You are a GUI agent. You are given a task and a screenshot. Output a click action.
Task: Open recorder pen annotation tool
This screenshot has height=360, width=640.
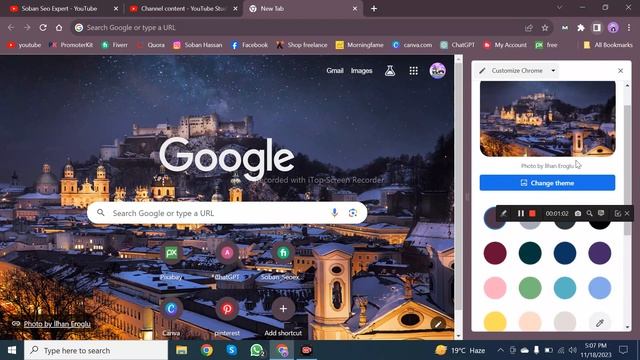point(504,213)
